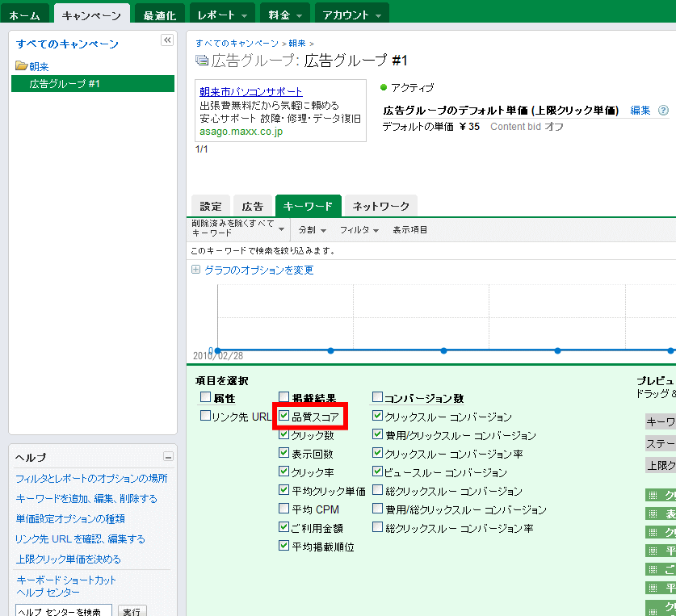
Task: Click the ヘルプ センターを検索 input field
Action: point(65,612)
